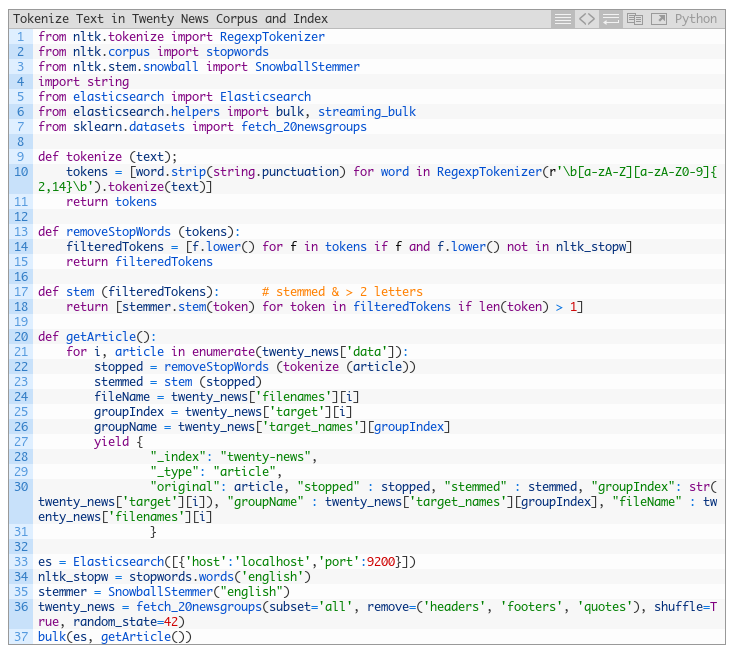Click the string 'headers' on line 36
Image resolution: width=735 pixels, height=652 pixels.
coord(454,607)
